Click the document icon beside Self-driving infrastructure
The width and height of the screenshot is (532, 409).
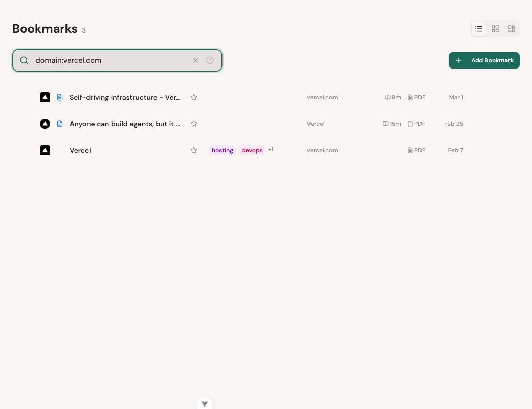[60, 97]
